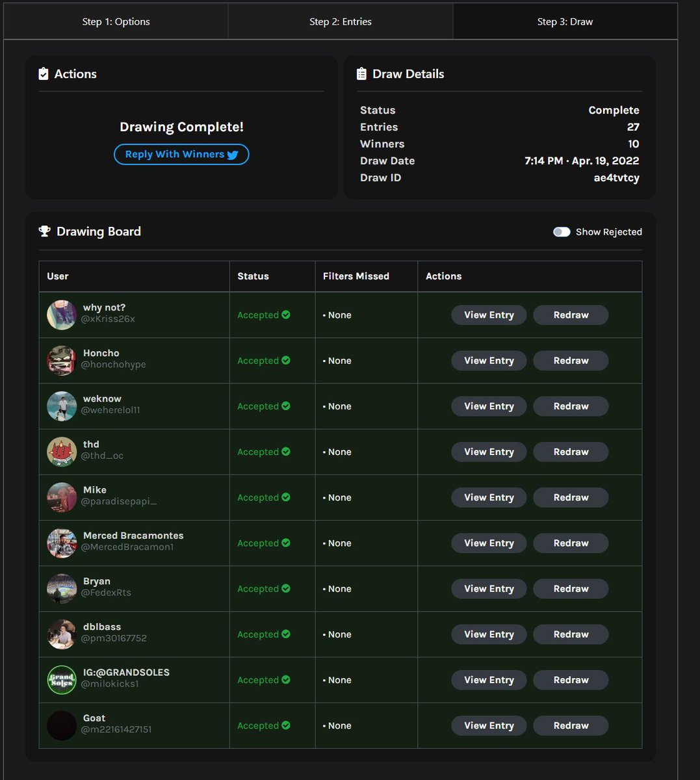View Entry for why not? (@xKriss26x)

(489, 315)
